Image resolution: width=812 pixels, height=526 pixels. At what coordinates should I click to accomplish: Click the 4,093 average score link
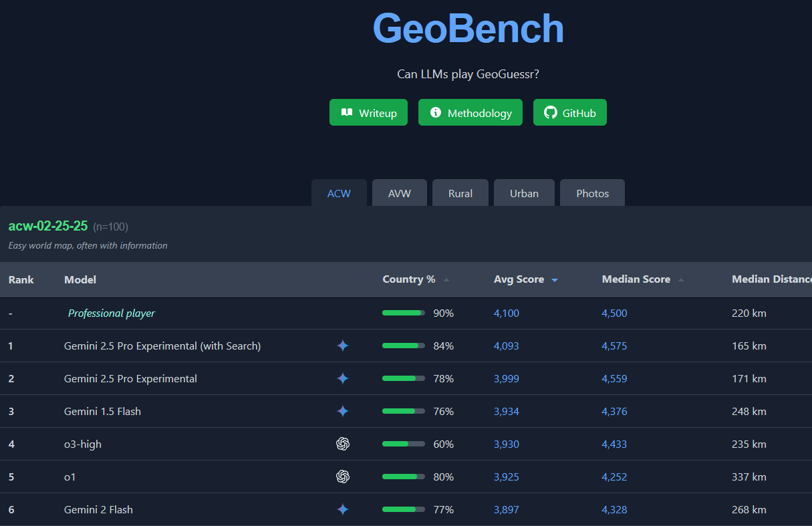(x=507, y=346)
